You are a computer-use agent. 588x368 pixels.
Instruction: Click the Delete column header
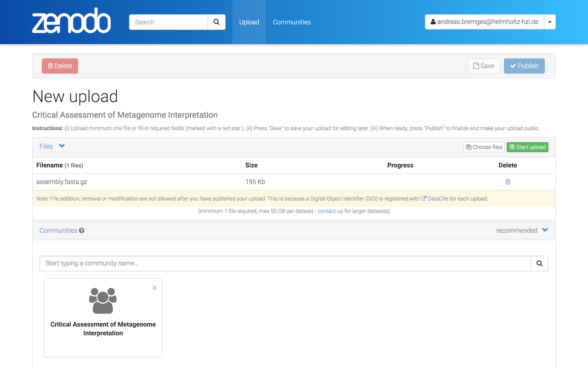pyautogui.click(x=508, y=165)
